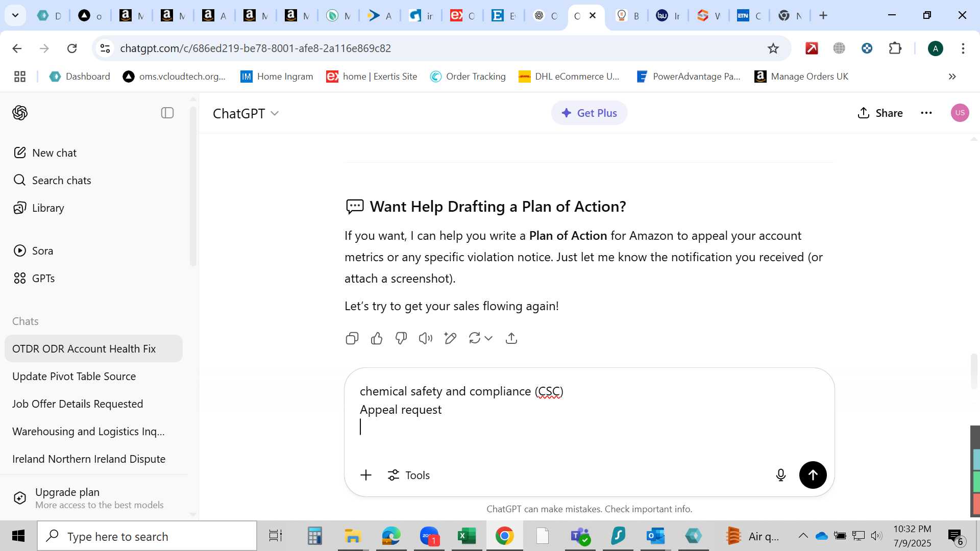Open the Dashboard bookmark
The height and width of the screenshot is (551, 980).
point(80,77)
